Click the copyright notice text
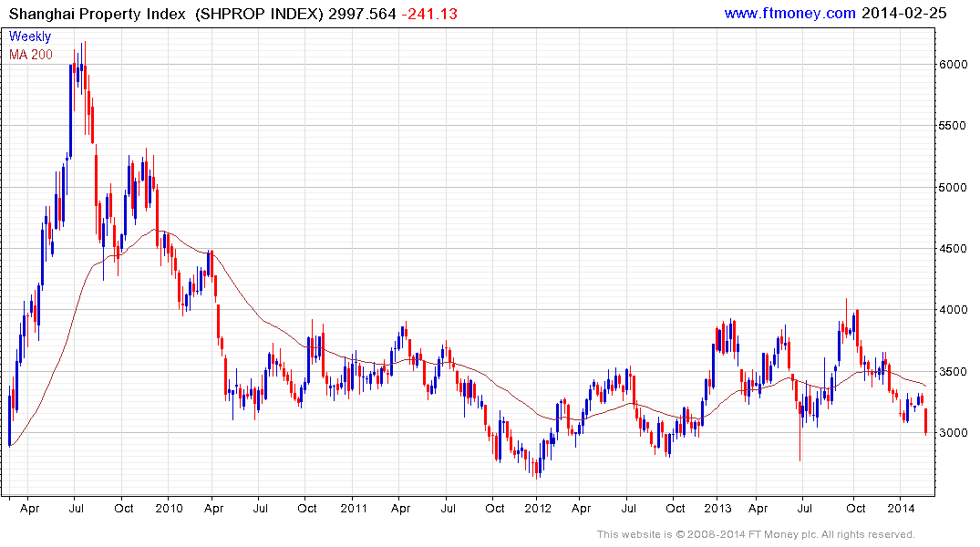 click(756, 534)
